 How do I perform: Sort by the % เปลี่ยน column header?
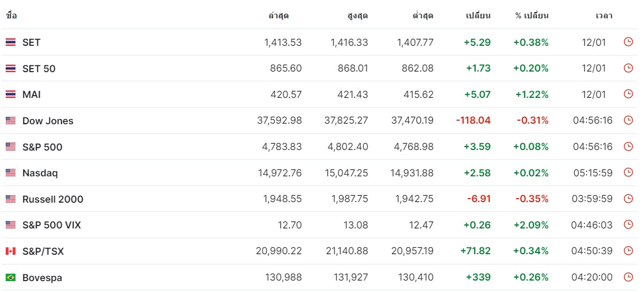coord(532,16)
